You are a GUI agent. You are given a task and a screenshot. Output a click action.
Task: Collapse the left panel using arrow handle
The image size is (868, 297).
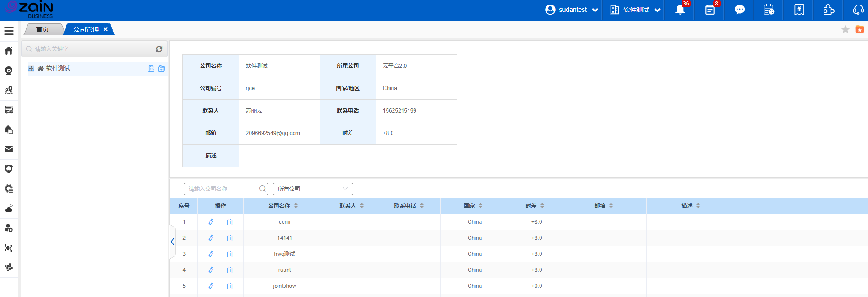coord(173,242)
